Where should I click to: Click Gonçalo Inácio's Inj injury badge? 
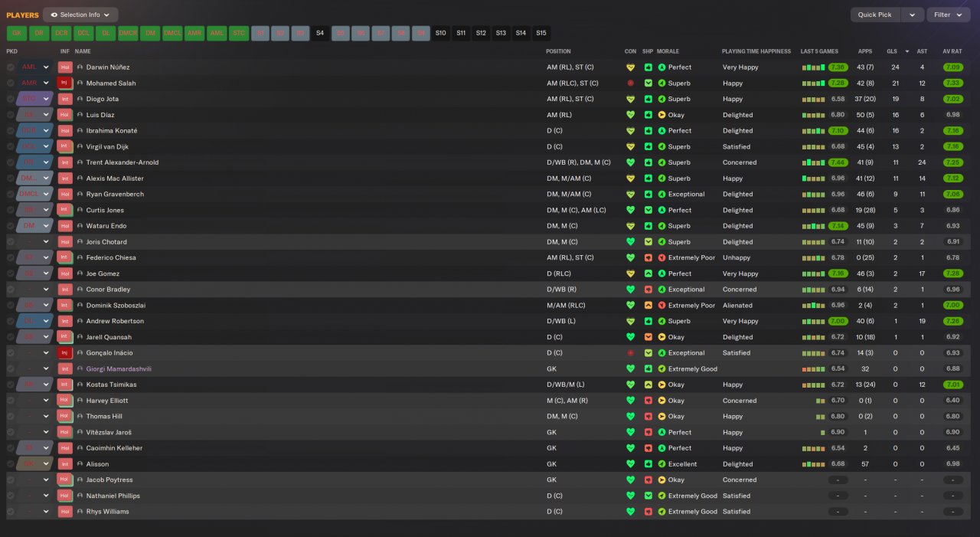point(65,353)
